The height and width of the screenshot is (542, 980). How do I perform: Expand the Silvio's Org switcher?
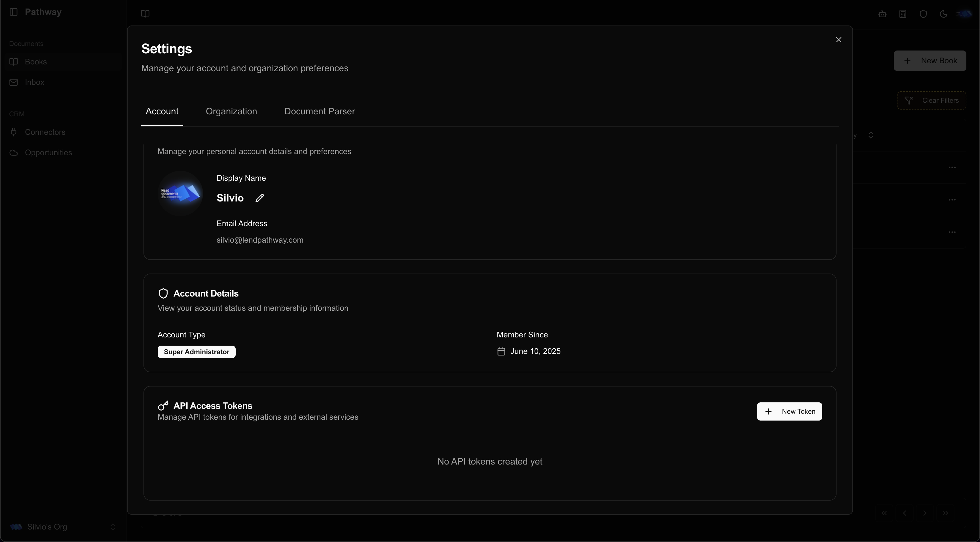[63, 527]
